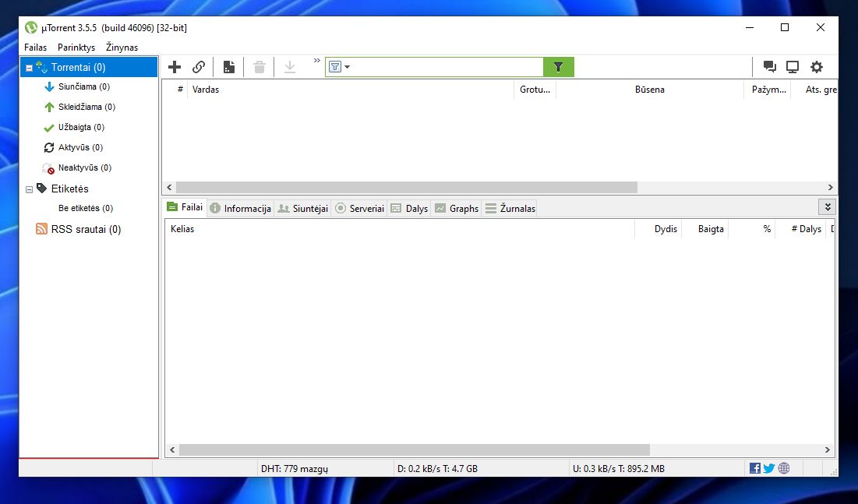
Task: Sort by the Grotu... column header
Action: pyautogui.click(x=535, y=90)
